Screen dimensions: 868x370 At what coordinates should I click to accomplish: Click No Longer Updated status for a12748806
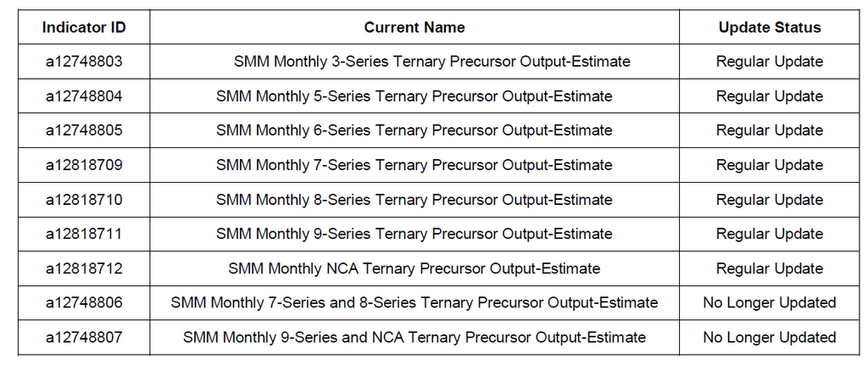click(770, 302)
